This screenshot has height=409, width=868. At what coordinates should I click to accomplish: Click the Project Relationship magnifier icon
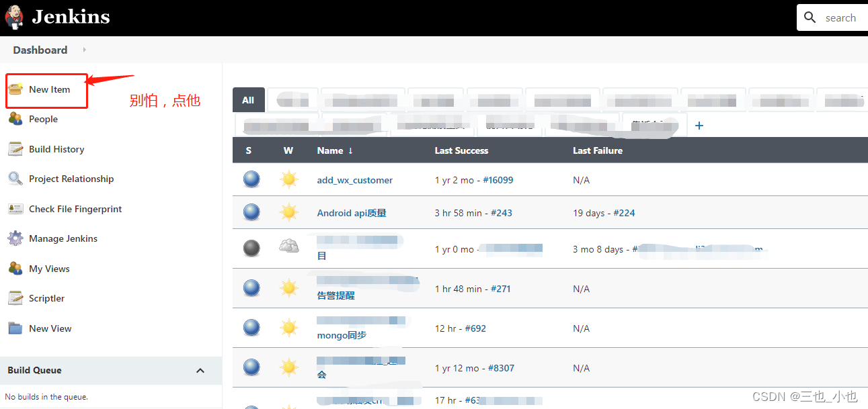pyautogui.click(x=15, y=179)
